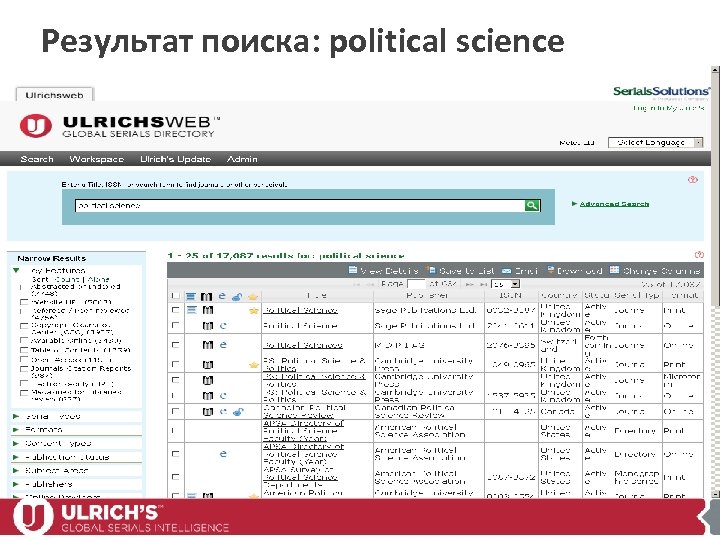This screenshot has height=540, width=720.
Task: Click into the political science search field
Action: [300, 205]
